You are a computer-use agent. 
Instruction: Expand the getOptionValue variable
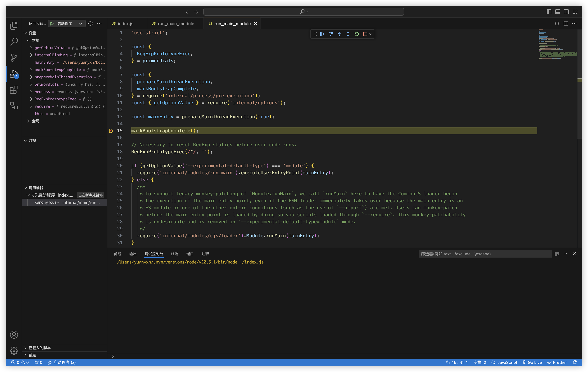31,48
